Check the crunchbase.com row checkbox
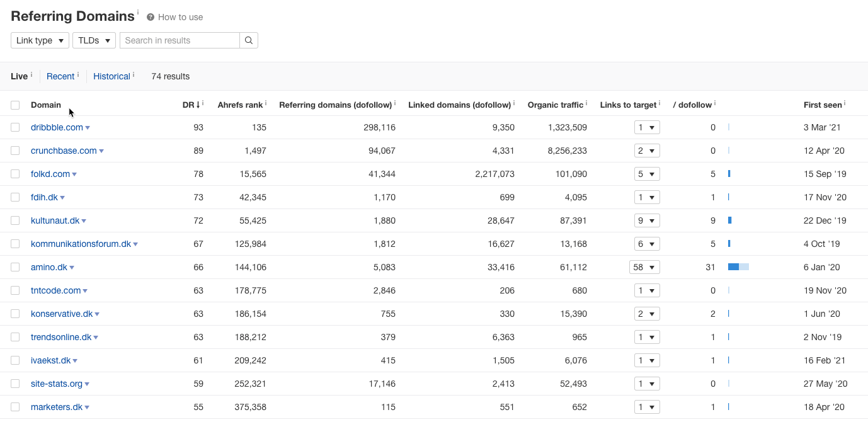This screenshot has height=422, width=868. point(15,151)
